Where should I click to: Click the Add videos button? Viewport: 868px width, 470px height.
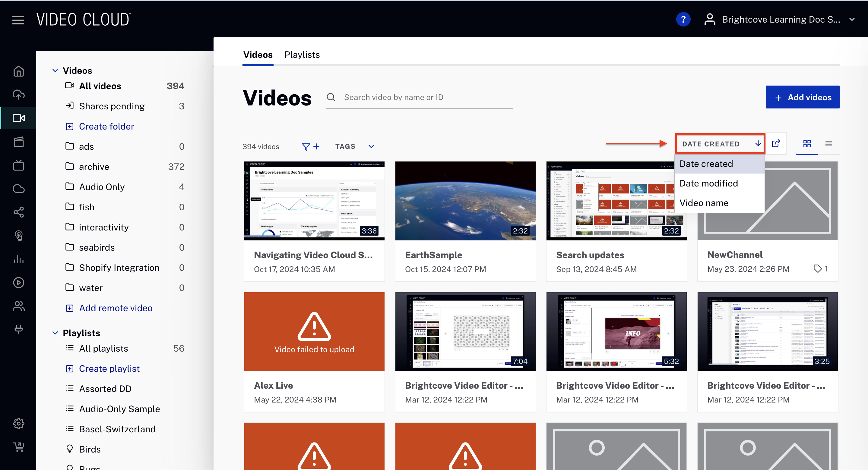coord(802,97)
